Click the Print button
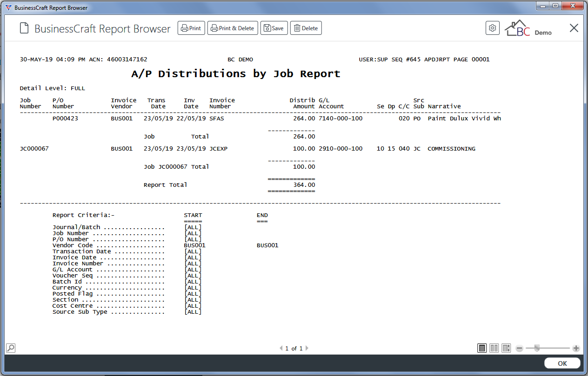 point(191,28)
